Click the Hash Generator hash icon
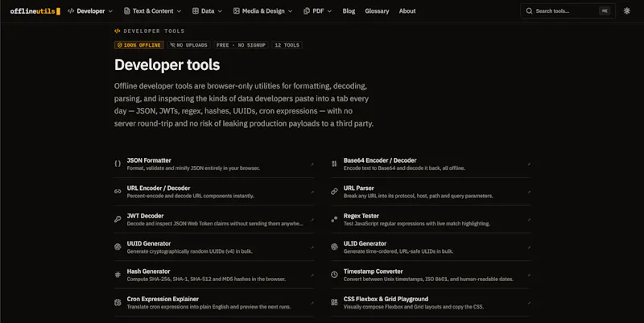This screenshot has height=323, width=644. (118, 275)
